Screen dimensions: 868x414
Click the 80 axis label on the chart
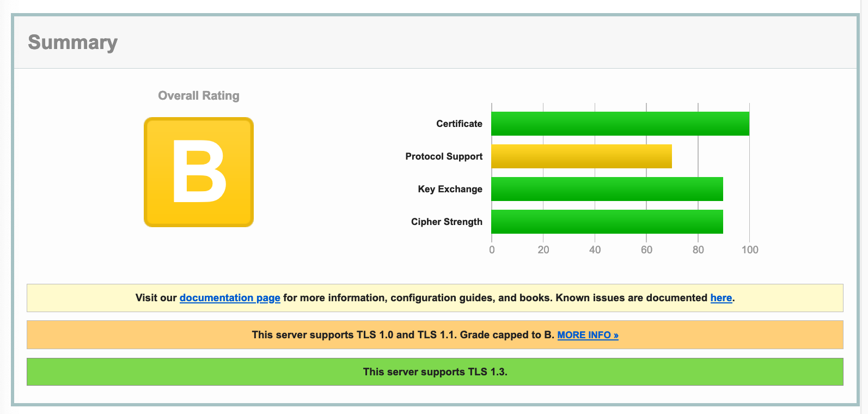tap(698, 250)
